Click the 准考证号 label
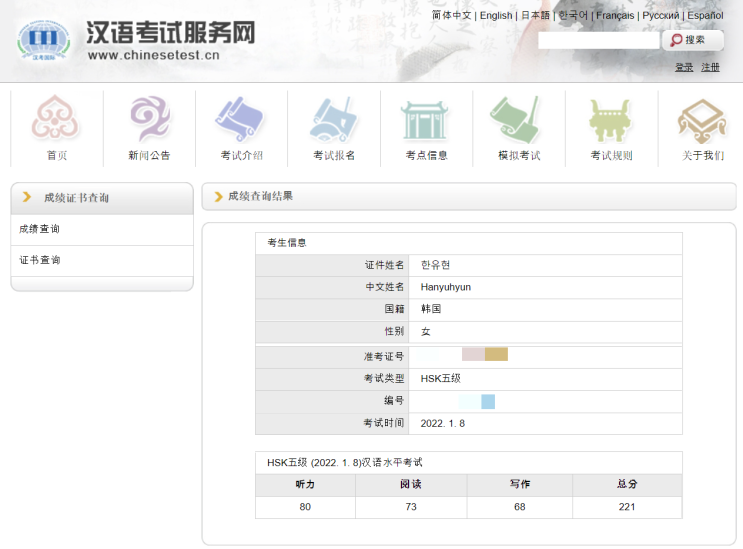 384,356
